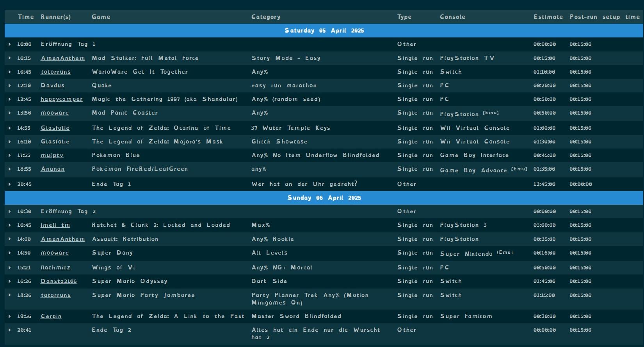Select Wer hat an der Uhr gedreht? text
The height and width of the screenshot is (347, 644).
[x=304, y=184]
